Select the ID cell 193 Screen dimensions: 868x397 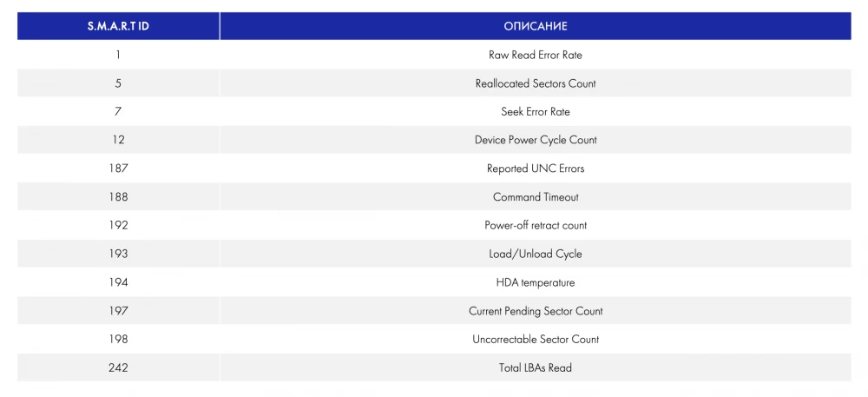118,254
